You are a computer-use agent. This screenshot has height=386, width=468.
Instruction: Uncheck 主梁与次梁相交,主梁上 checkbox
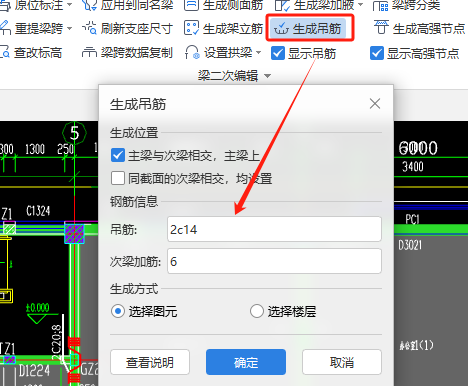[118, 155]
